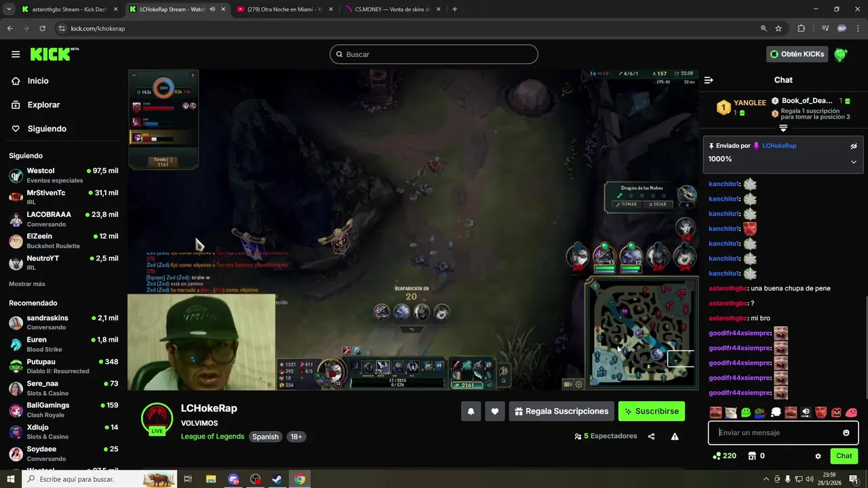This screenshot has height=488, width=868.
Task: Expand the pinned 1000% message chevron
Action: [x=854, y=161]
